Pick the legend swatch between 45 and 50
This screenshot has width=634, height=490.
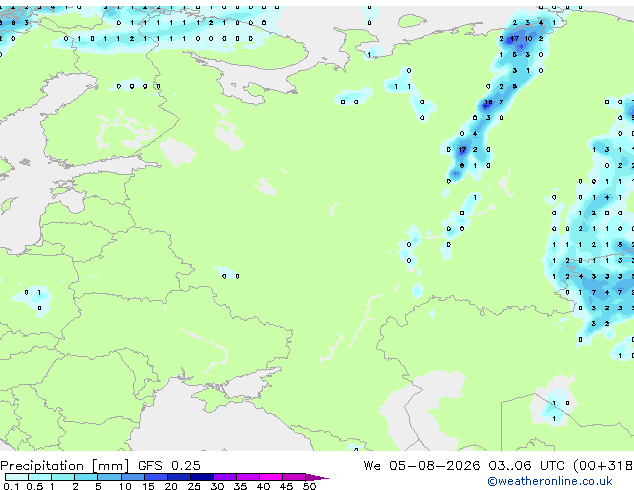(294, 477)
